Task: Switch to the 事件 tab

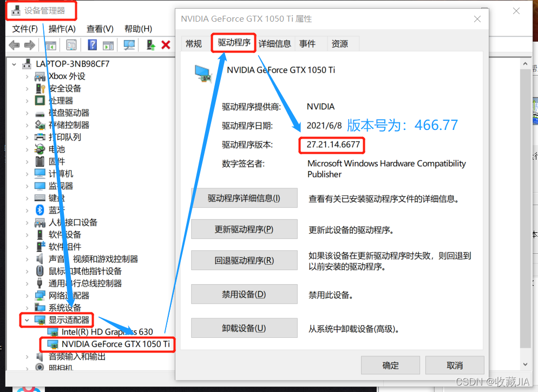Action: [x=307, y=44]
